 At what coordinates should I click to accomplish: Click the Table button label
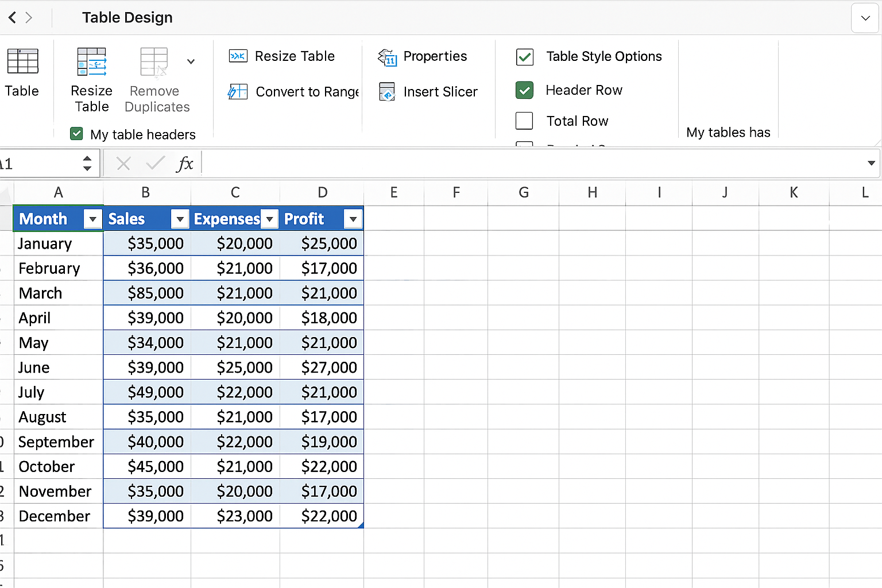(x=22, y=91)
